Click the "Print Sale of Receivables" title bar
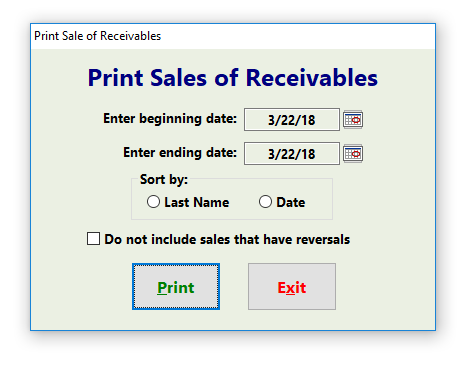 233,36
